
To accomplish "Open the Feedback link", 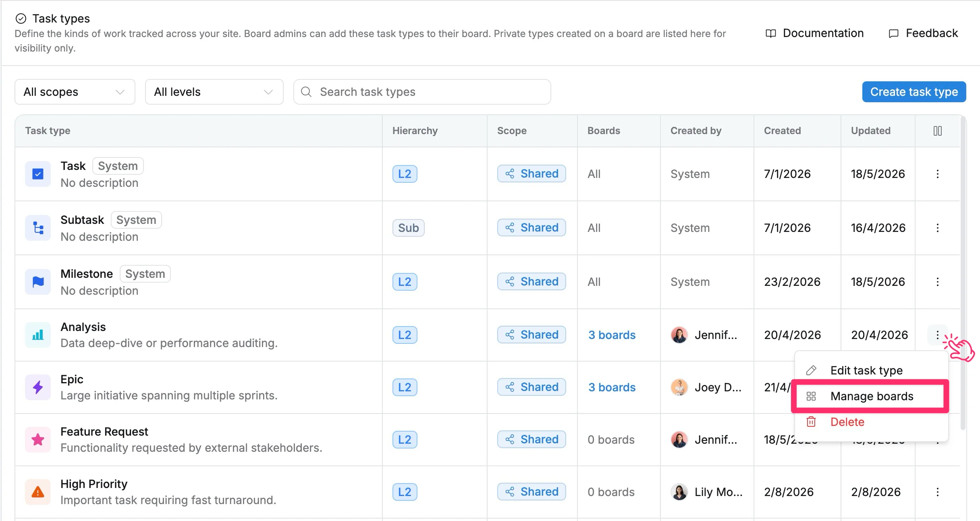I will (x=923, y=33).
